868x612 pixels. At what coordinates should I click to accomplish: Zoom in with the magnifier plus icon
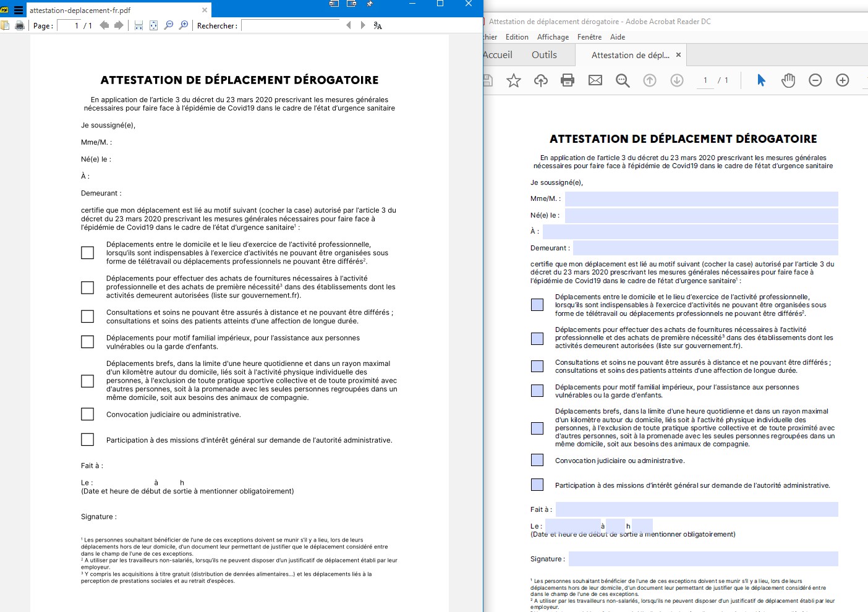[x=184, y=25]
